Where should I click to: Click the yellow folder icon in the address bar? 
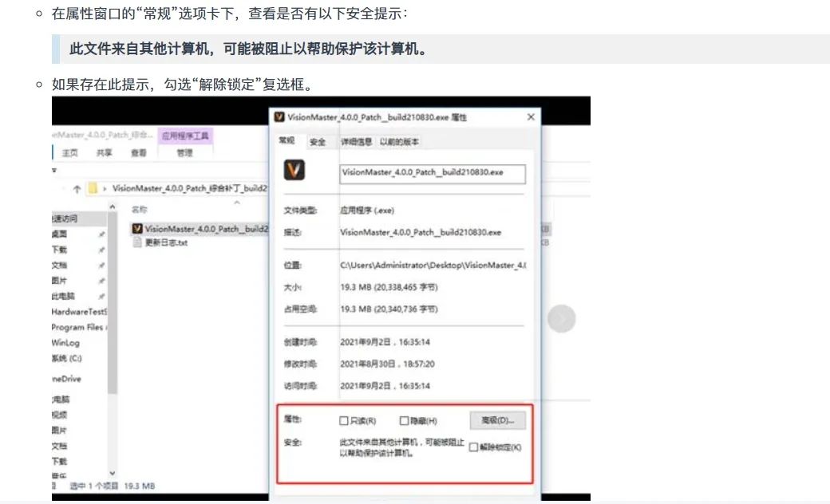point(93,189)
